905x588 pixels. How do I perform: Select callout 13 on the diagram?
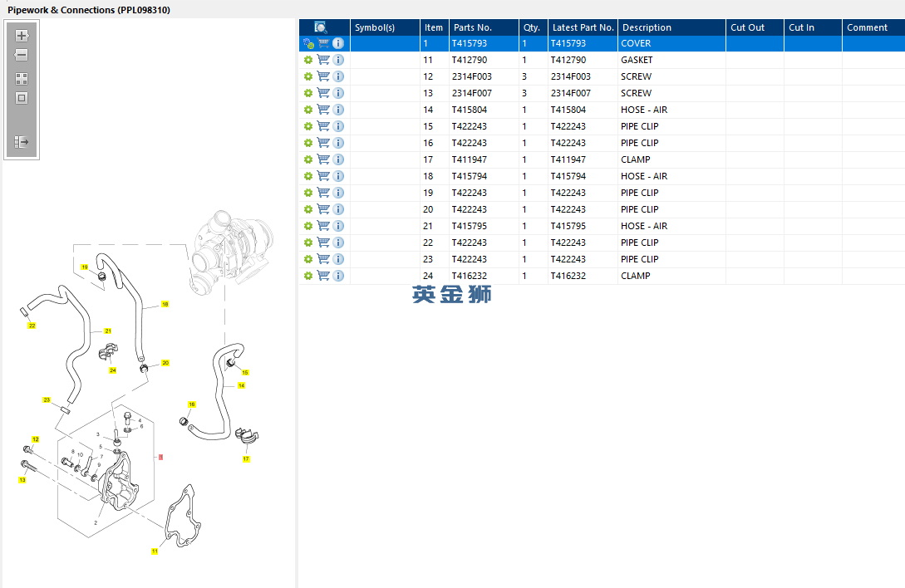(22, 479)
